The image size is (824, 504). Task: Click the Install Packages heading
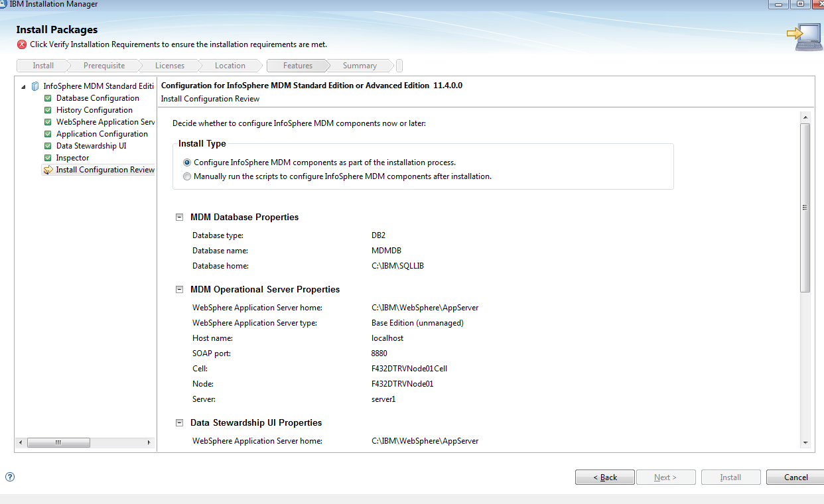point(57,30)
